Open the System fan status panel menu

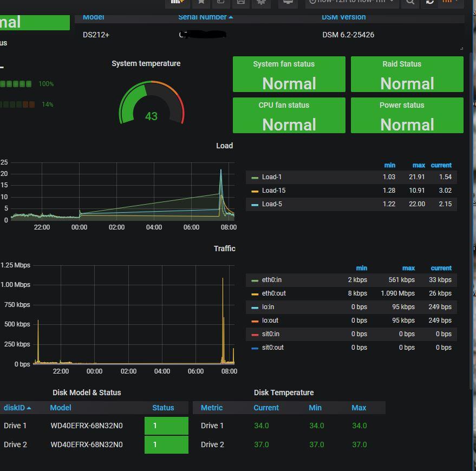coord(284,64)
